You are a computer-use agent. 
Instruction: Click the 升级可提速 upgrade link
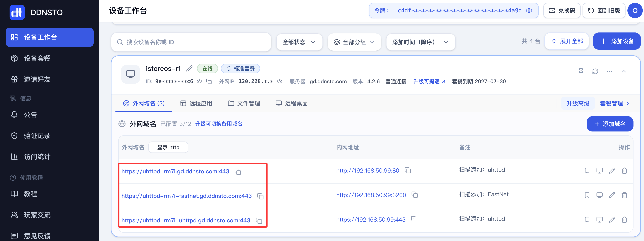point(429,82)
